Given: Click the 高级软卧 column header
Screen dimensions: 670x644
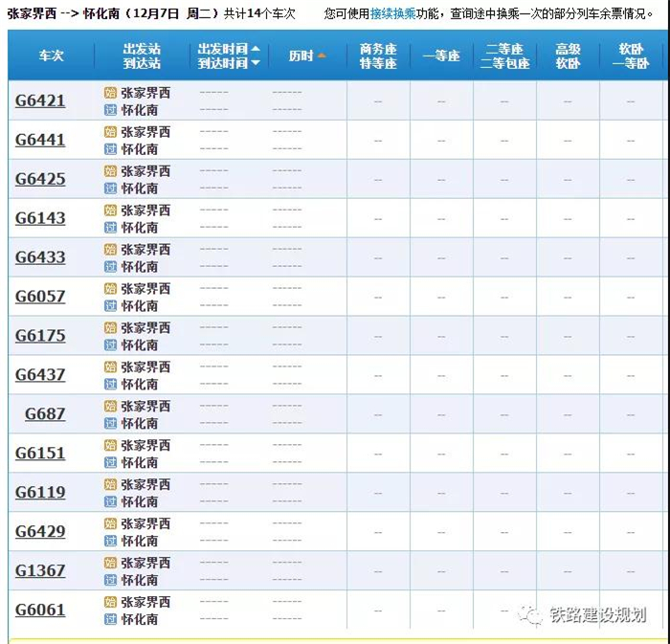Looking at the screenshot, I should (568, 56).
